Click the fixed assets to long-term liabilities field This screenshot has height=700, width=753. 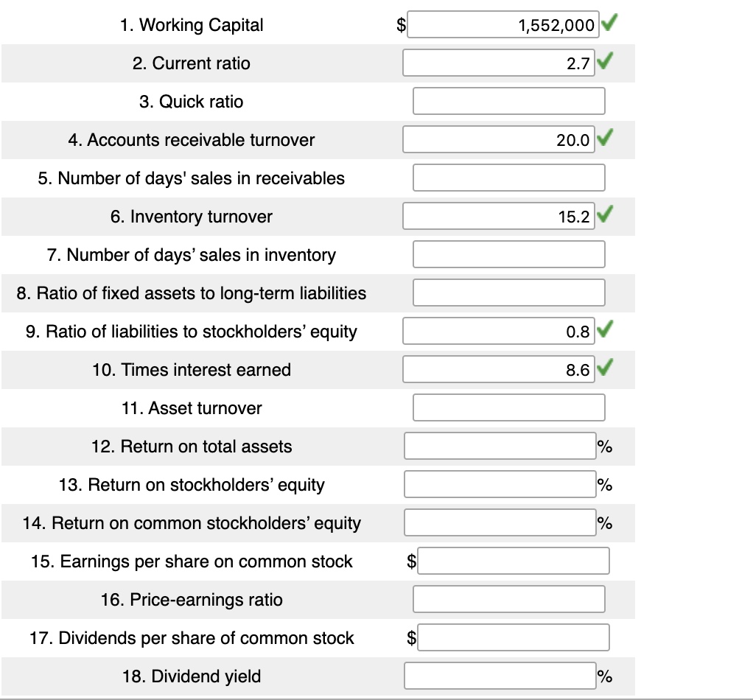pyautogui.click(x=508, y=293)
